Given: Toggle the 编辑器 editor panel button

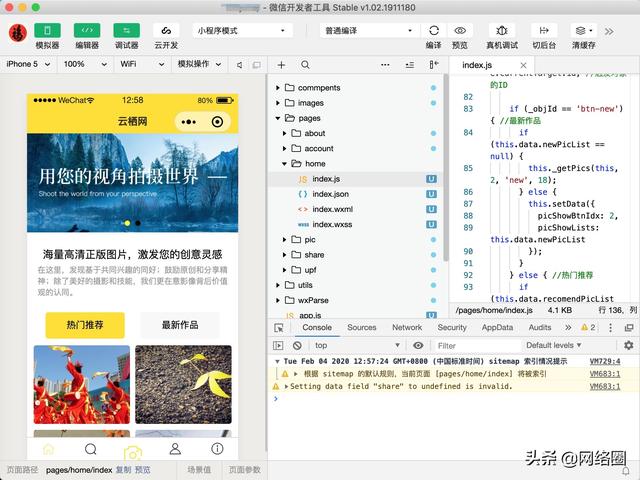Looking at the screenshot, I should point(87,31).
